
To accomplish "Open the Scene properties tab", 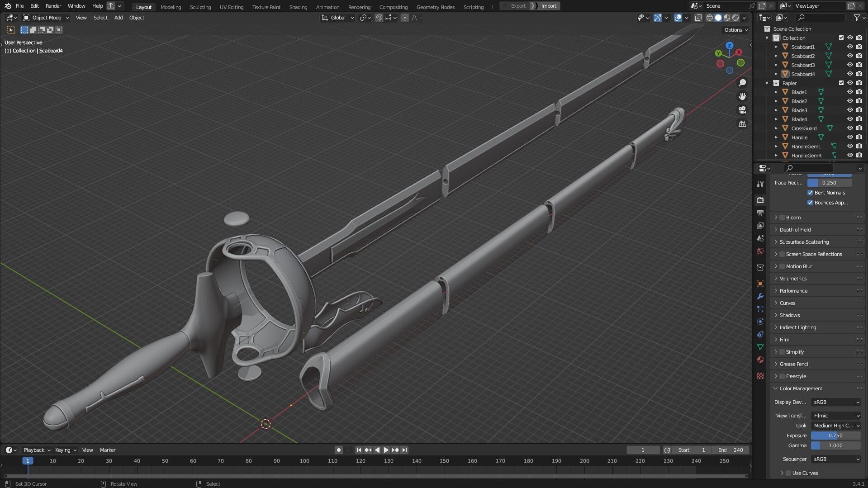I will 760,238.
